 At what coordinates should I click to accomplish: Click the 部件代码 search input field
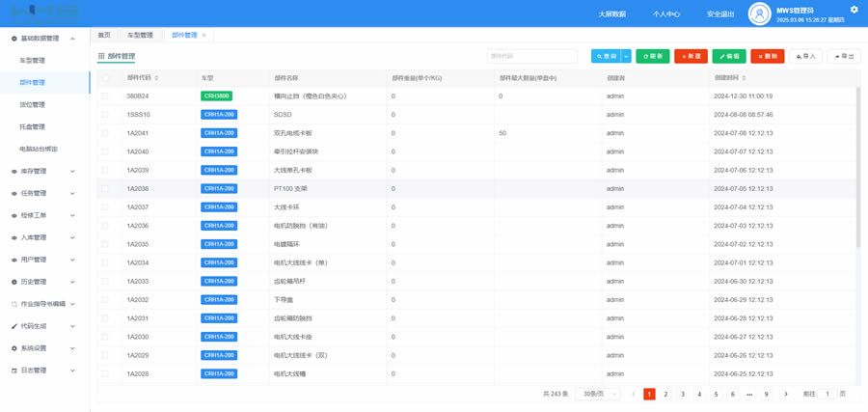pos(532,56)
